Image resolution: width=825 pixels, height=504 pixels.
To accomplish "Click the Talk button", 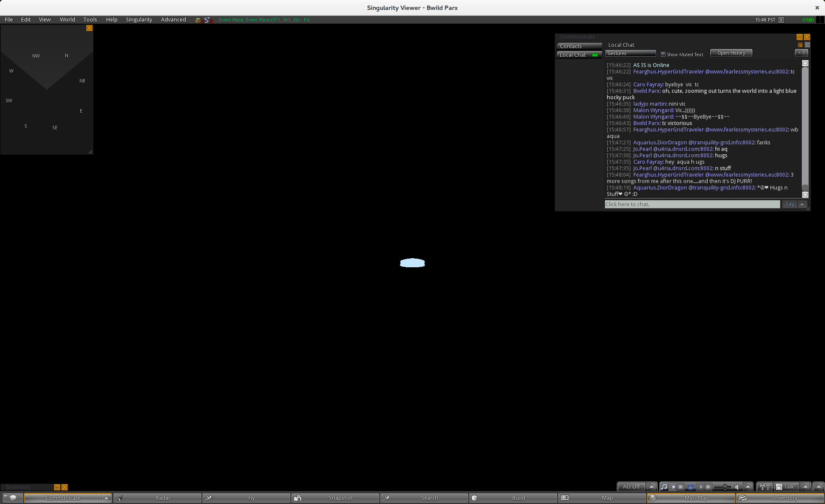I will coord(786,487).
